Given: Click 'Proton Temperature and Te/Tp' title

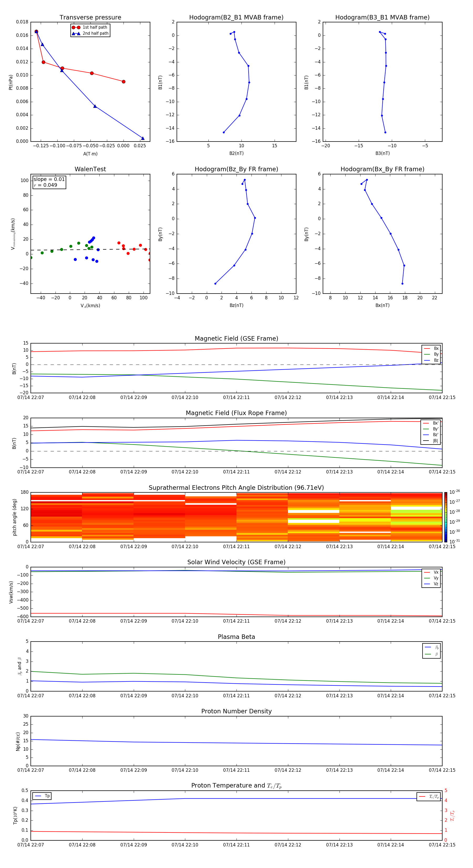Looking at the screenshot, I should [236, 786].
